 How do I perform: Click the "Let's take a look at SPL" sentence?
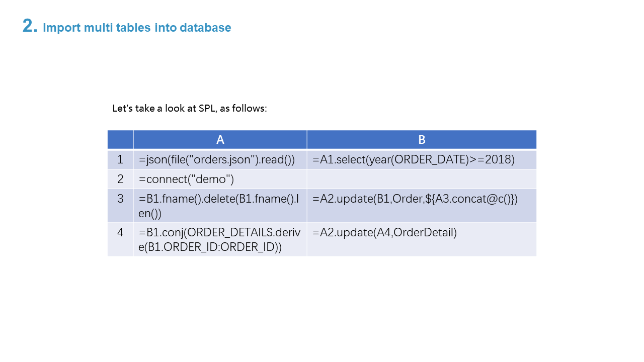[189, 108]
